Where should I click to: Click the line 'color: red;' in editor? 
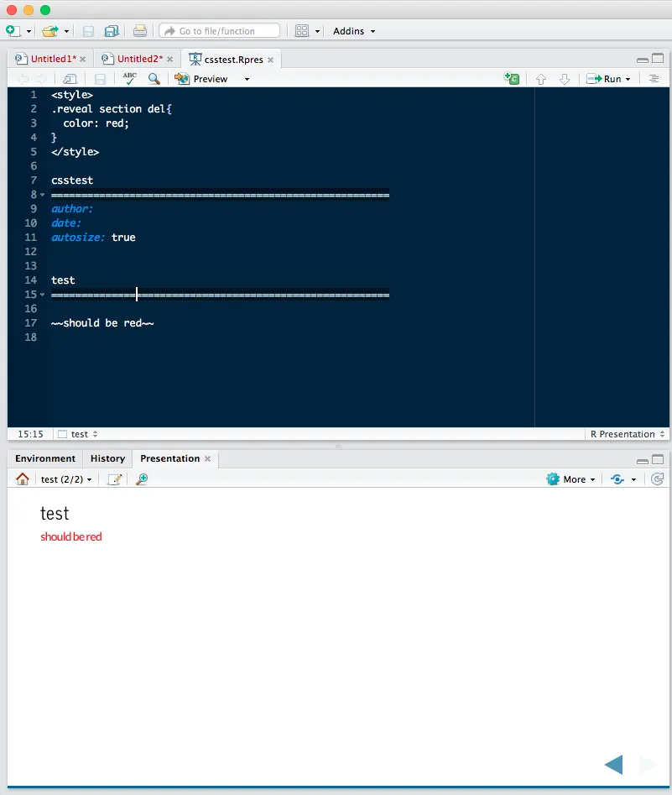(x=96, y=123)
